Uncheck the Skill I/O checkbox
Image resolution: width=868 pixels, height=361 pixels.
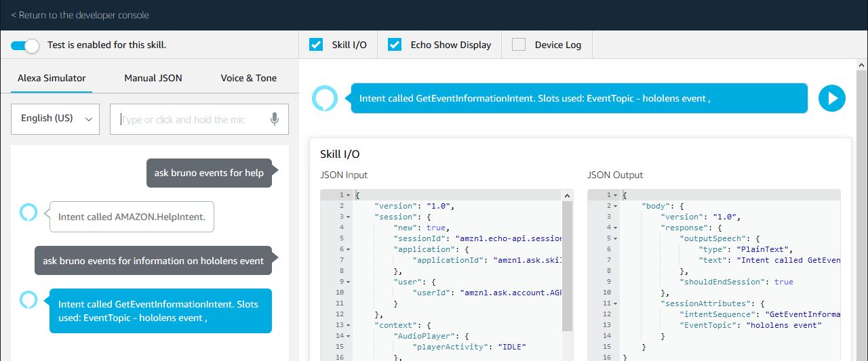point(316,45)
